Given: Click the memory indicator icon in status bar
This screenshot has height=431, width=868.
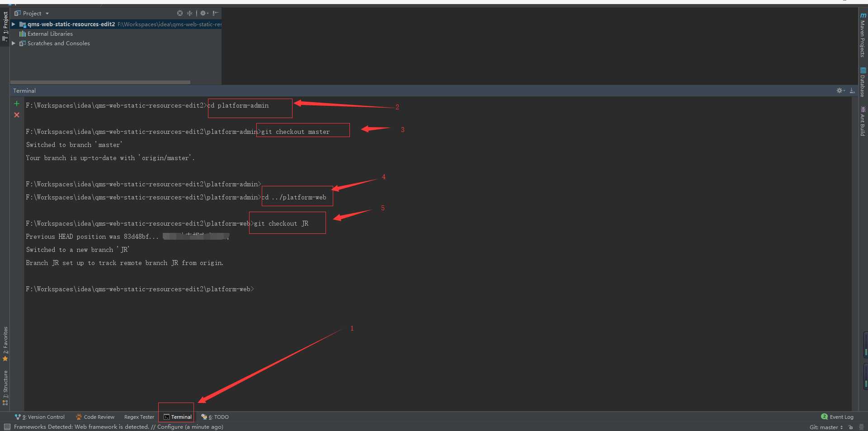Looking at the screenshot, I should tap(862, 427).
